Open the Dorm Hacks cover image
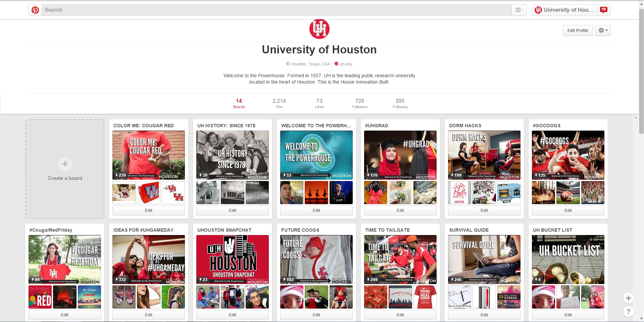 point(484,155)
